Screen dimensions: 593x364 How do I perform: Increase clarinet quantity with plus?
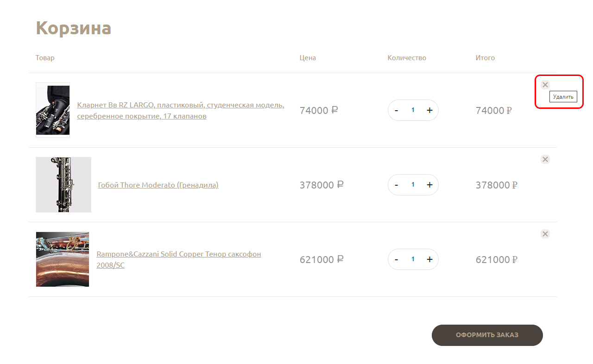429,110
